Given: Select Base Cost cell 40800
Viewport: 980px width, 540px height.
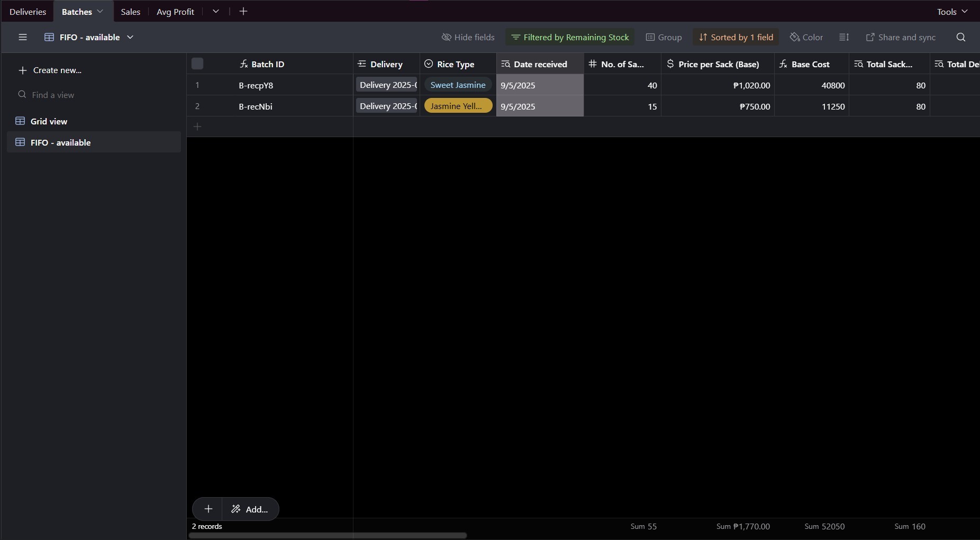Looking at the screenshot, I should pos(812,85).
